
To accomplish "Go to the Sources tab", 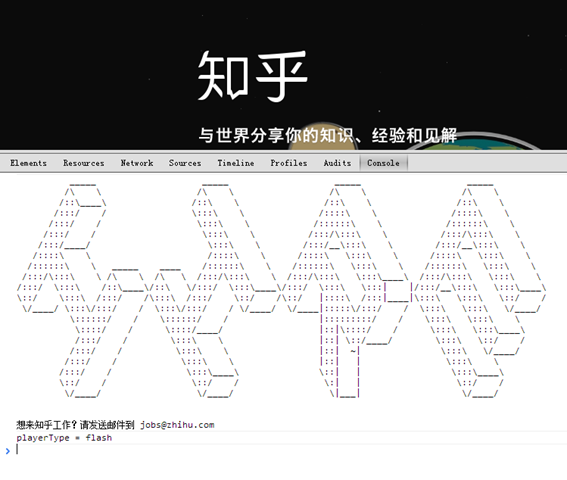I will (x=185, y=163).
